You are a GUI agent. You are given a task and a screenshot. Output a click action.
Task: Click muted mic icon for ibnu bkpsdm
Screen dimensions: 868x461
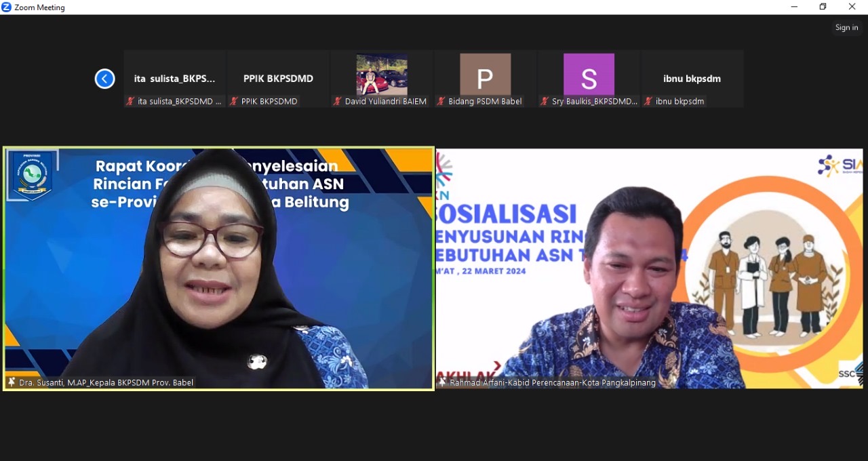648,102
